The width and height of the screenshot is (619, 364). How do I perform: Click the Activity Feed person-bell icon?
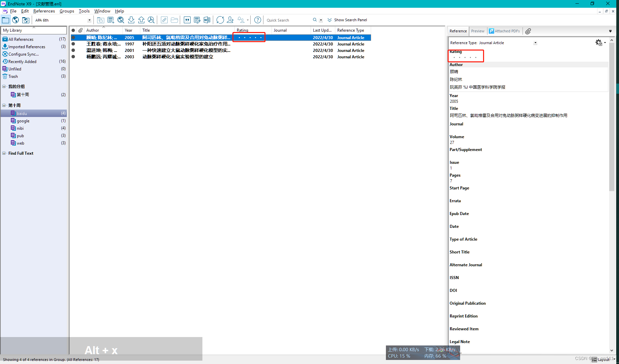241,20
